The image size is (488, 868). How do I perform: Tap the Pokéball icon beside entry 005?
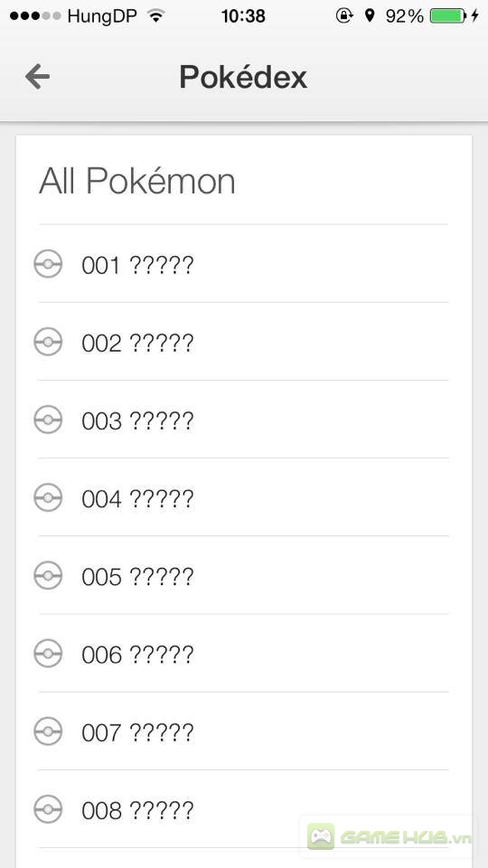coord(48,575)
